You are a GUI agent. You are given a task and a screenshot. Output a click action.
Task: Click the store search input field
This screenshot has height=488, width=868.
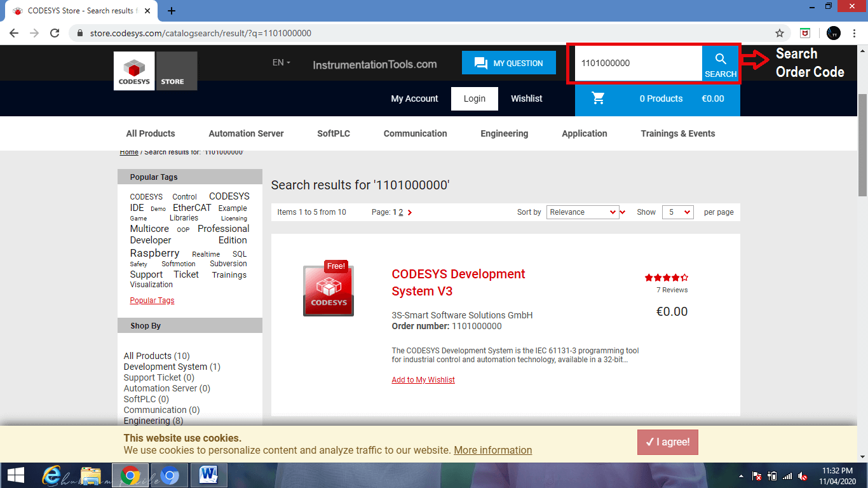(639, 64)
